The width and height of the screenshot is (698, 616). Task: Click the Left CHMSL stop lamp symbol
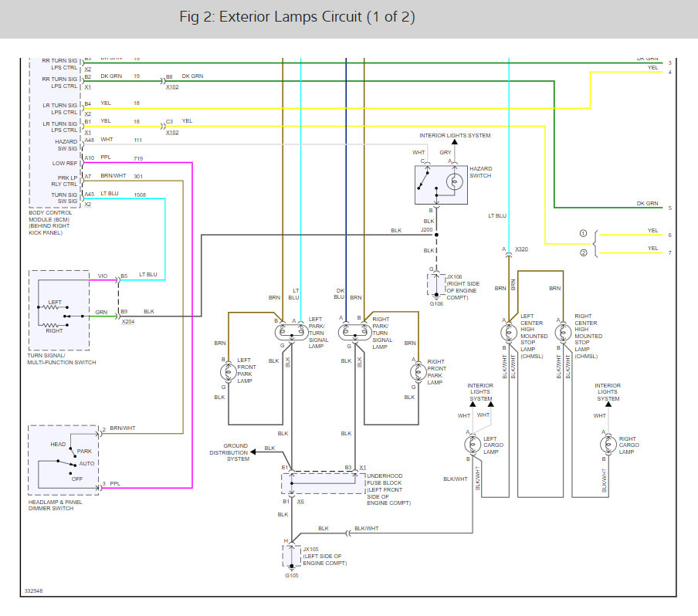click(509, 333)
